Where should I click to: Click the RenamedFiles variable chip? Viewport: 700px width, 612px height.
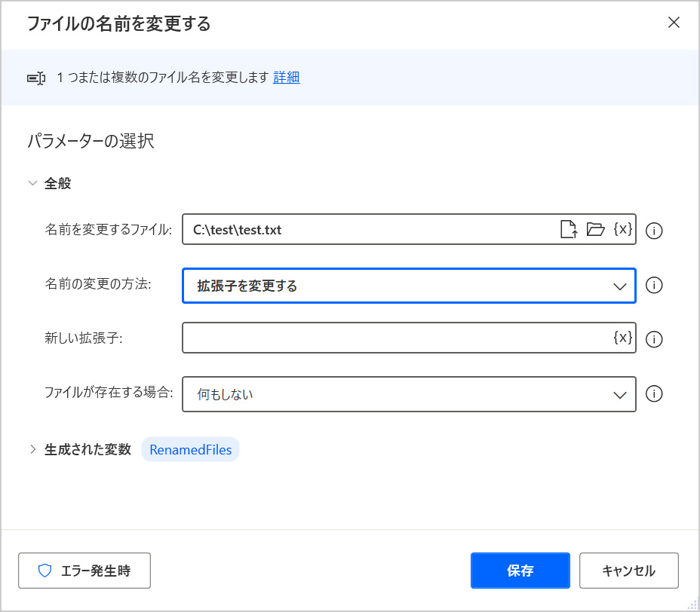click(x=190, y=450)
